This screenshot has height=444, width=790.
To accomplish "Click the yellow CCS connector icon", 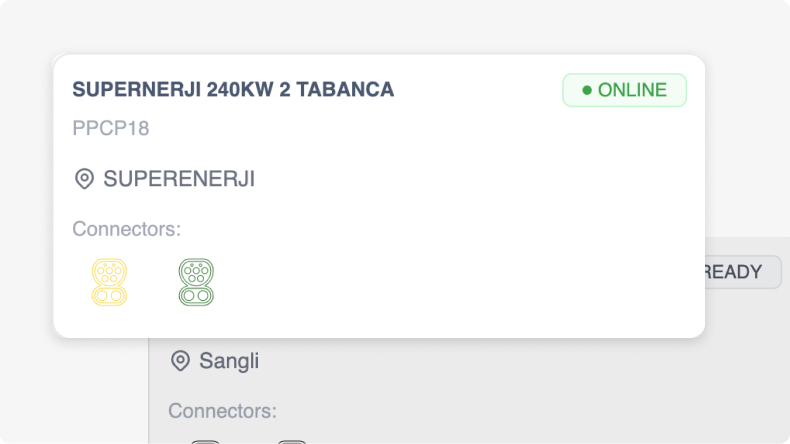I will (x=109, y=282).
